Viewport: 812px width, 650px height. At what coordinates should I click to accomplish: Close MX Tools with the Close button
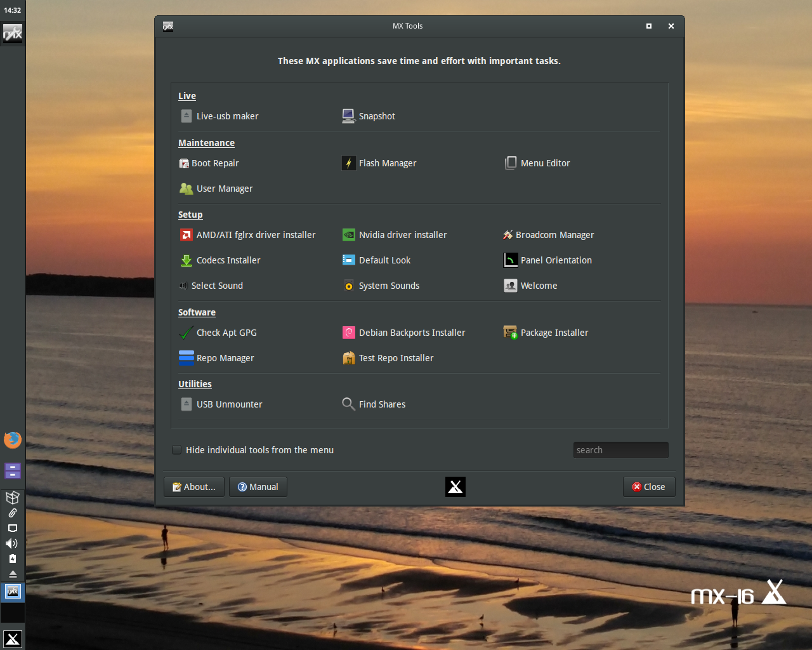coord(649,487)
